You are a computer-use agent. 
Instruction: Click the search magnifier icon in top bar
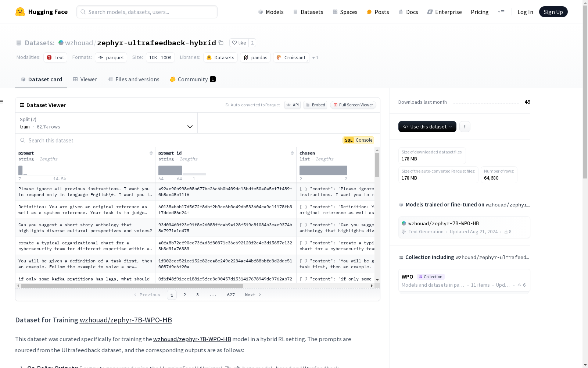[83, 12]
